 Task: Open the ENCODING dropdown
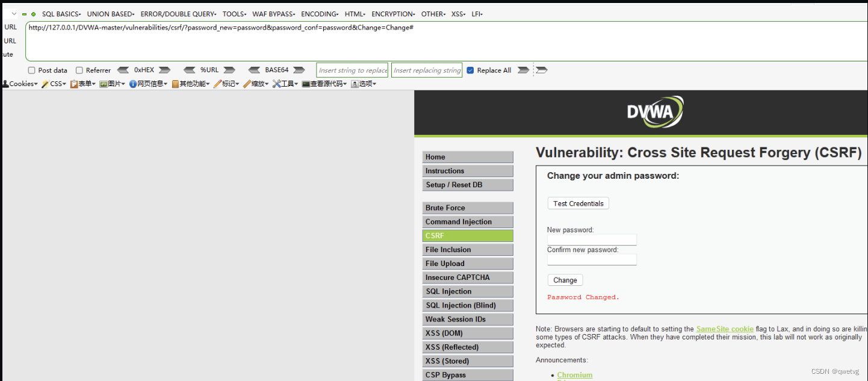[320, 14]
